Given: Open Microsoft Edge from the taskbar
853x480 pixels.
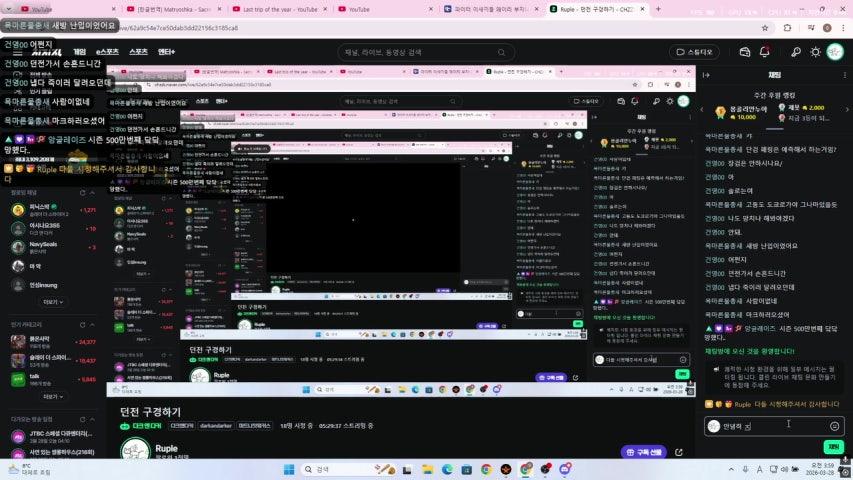Looking at the screenshot, I should pyautogui.click(x=447, y=469).
